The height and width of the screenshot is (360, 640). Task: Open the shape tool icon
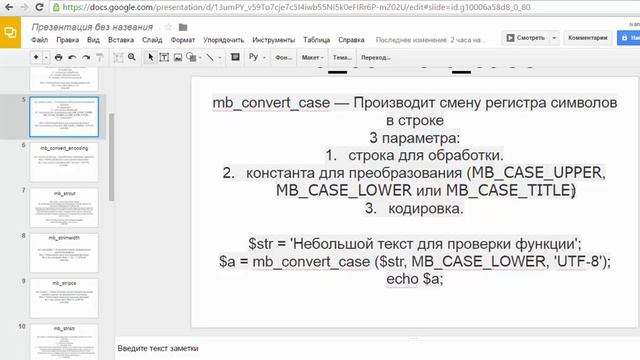(191, 58)
